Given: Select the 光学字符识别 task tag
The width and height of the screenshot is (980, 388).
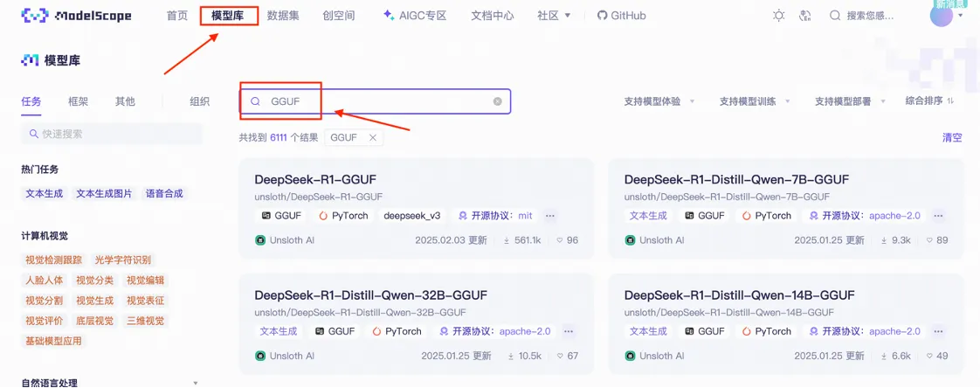Looking at the screenshot, I should pos(122,260).
